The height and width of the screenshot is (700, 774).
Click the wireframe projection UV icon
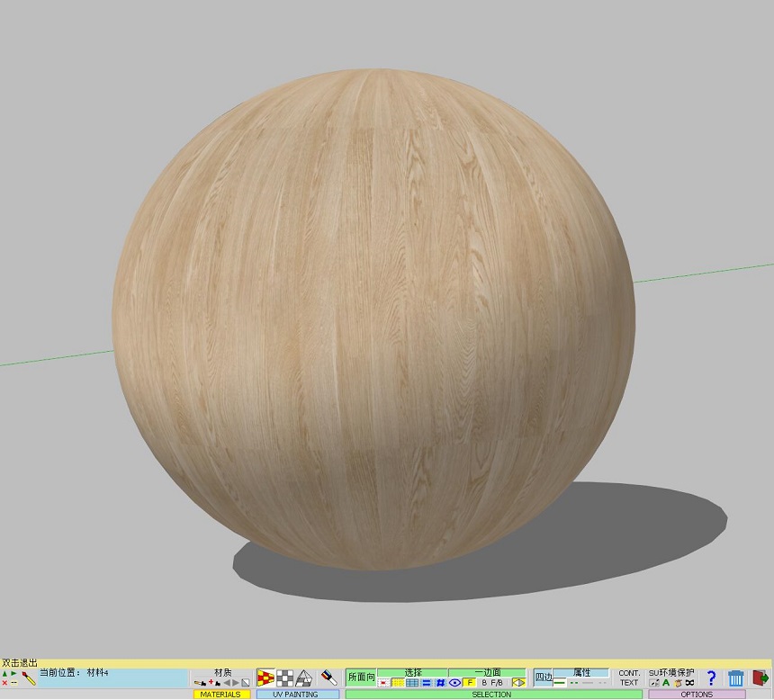[x=304, y=678]
